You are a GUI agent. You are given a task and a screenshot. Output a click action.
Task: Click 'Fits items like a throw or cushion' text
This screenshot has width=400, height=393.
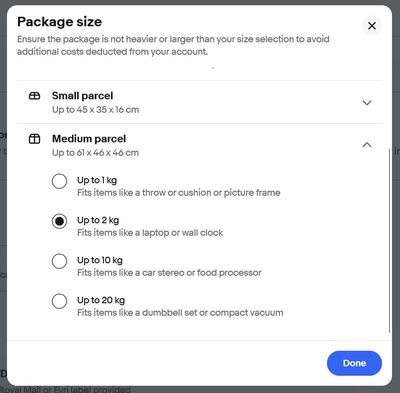[178, 193]
